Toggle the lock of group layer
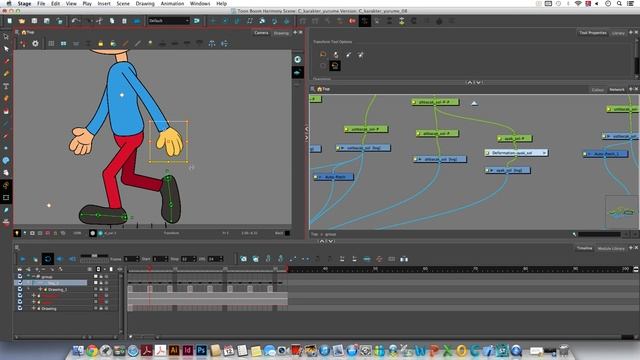Viewport: 640px width, 360px height. coord(101,277)
